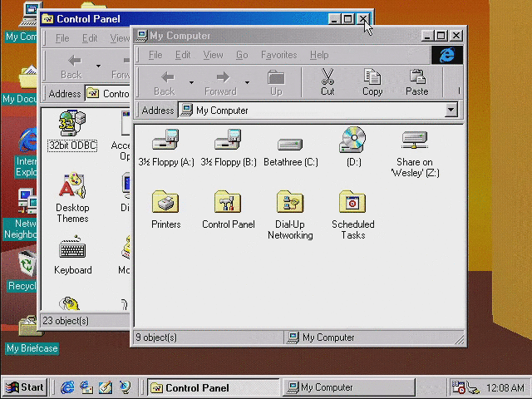
Task: Open the File menu in Control Panel window
Action: pos(62,38)
